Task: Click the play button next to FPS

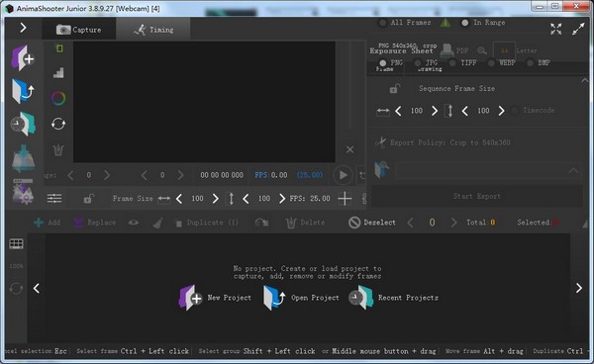Action: pyautogui.click(x=343, y=175)
